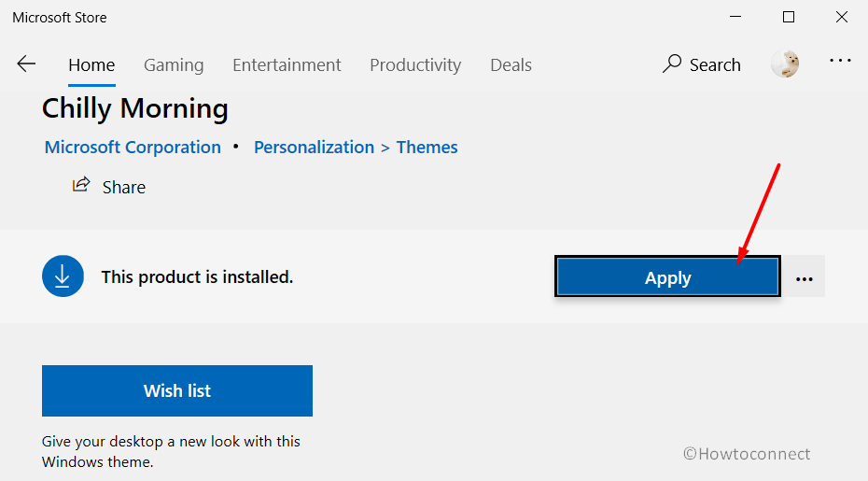Image resolution: width=868 pixels, height=481 pixels.
Task: Open the Themes category link
Action: pos(427,148)
